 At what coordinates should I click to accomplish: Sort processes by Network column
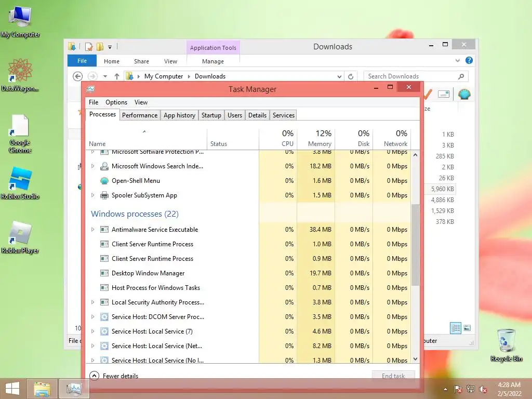tap(392, 138)
